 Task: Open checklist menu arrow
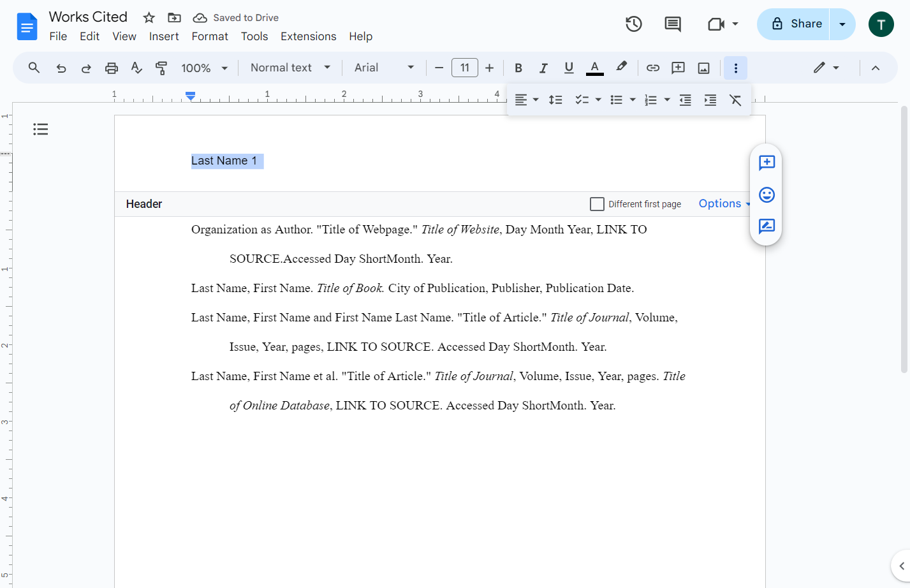pos(598,100)
